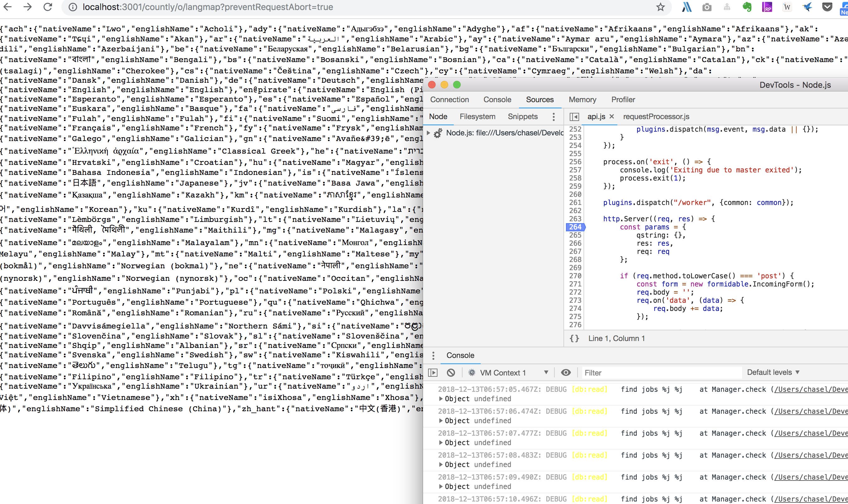Image resolution: width=848 pixels, height=504 pixels.
Task: Go forward in browser history
Action: 28,7
